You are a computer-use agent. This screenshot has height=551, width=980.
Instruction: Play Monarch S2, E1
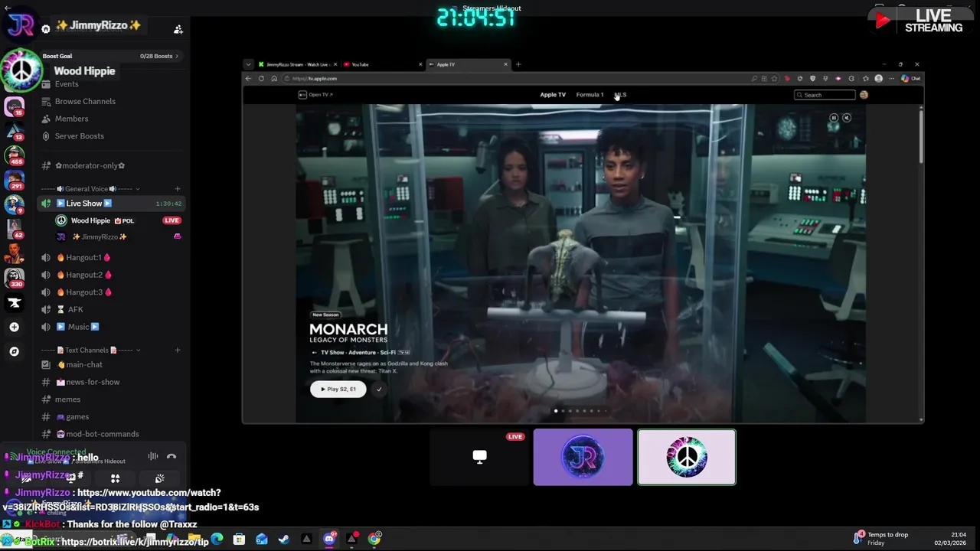[338, 389]
